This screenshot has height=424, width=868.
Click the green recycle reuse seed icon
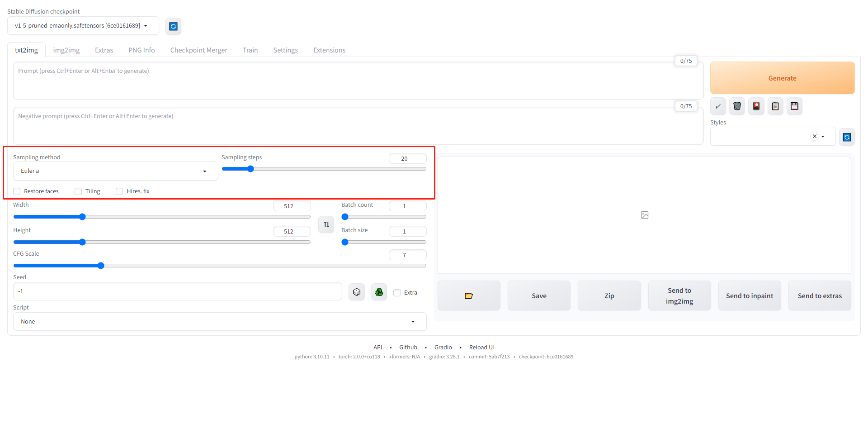point(379,292)
